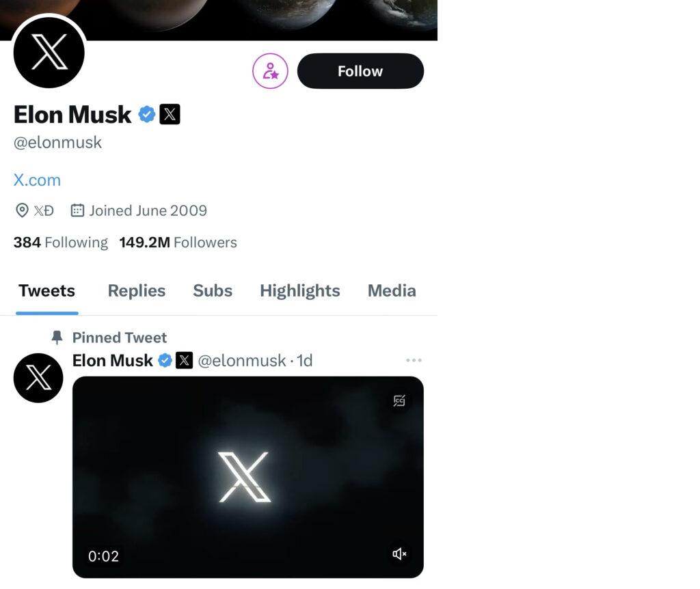The height and width of the screenshot is (589, 700).
Task: Tap the blue verified badge beside profile name
Action: (146, 114)
